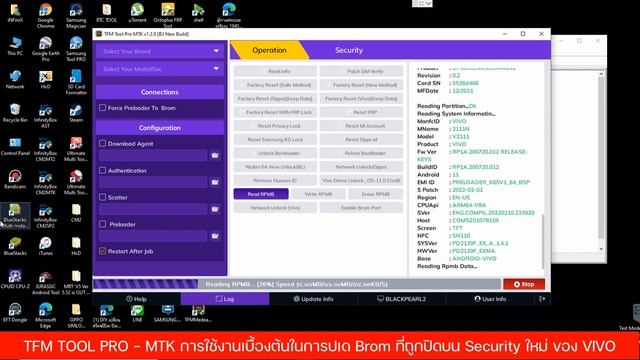This screenshot has width=640, height=360.
Task: Click Enable Brom Port button
Action: [x=361, y=208]
